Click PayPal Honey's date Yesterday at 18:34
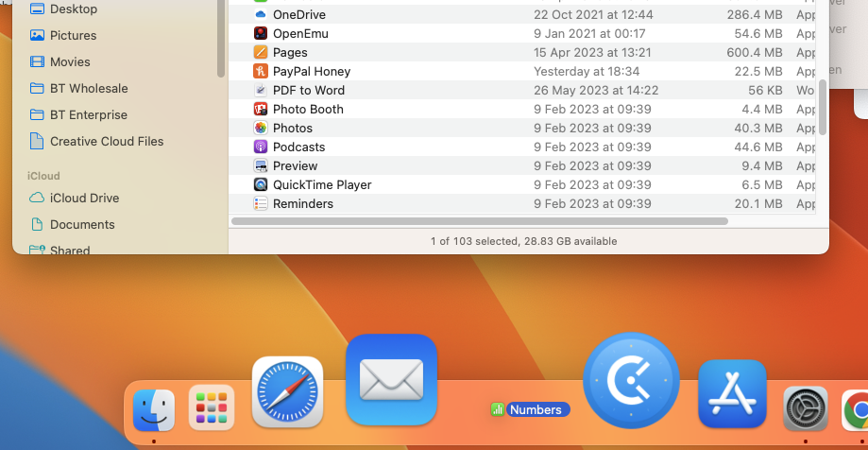Screen dimensions: 868x450 pyautogui.click(x=587, y=71)
